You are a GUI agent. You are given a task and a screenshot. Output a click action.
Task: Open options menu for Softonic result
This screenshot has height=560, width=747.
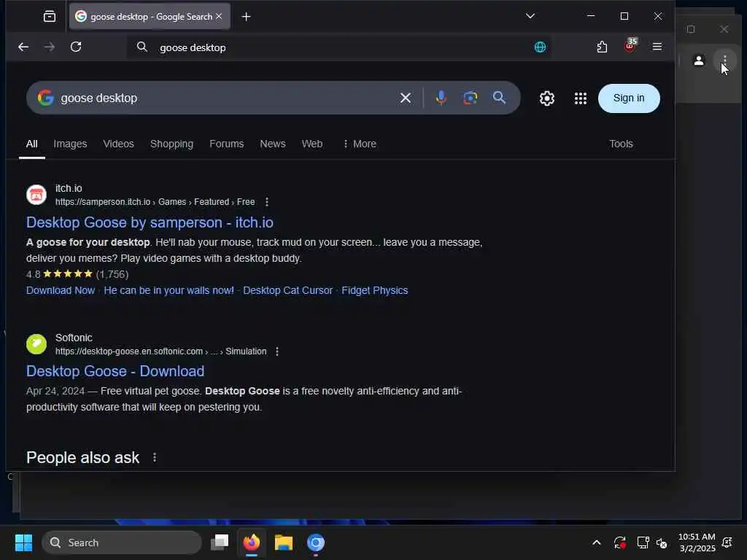(276, 351)
